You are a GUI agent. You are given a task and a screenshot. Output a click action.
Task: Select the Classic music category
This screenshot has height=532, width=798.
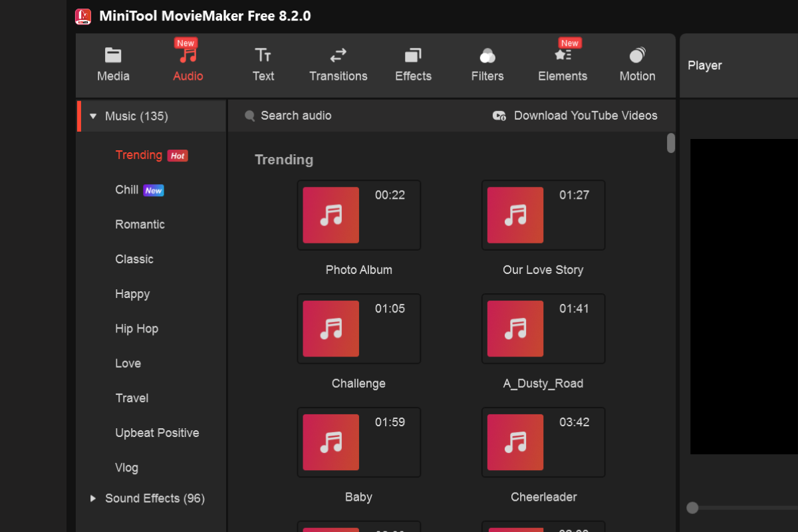134,259
